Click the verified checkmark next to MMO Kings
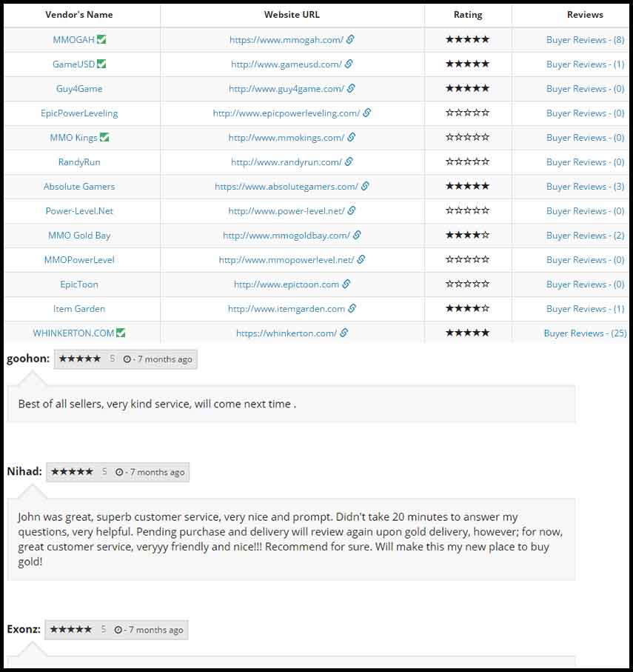The image size is (633, 672). pyautogui.click(x=104, y=137)
